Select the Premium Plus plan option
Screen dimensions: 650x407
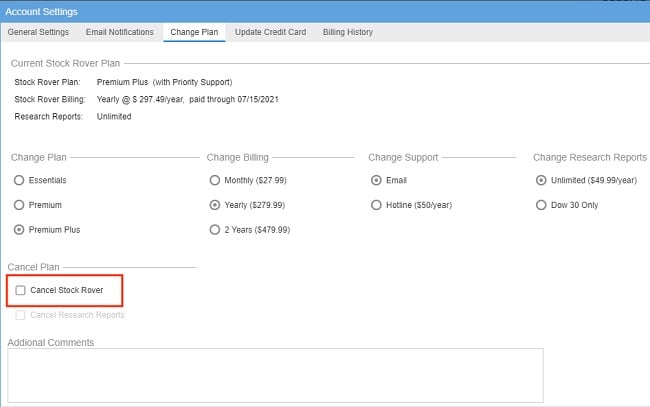point(19,230)
